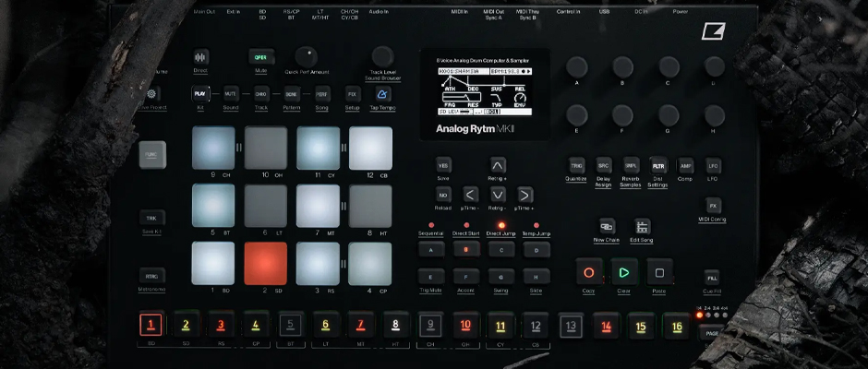Tap the Elektron logo in the corner

point(714,31)
